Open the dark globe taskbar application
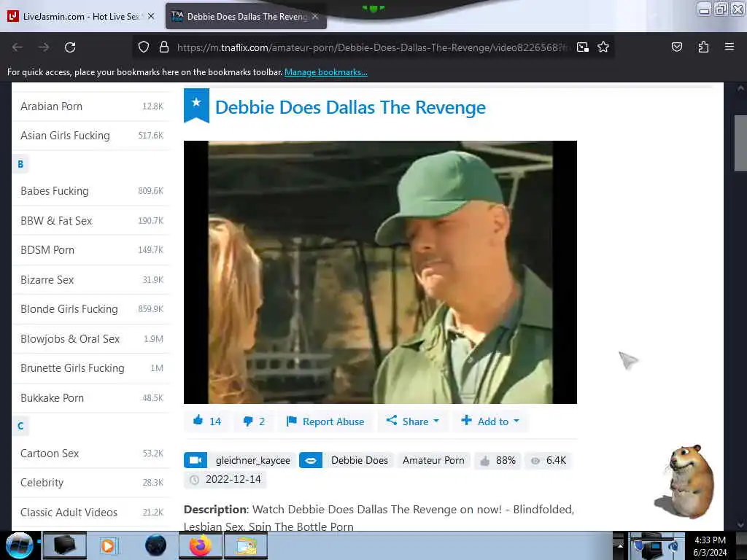This screenshot has width=747, height=560. [x=156, y=545]
